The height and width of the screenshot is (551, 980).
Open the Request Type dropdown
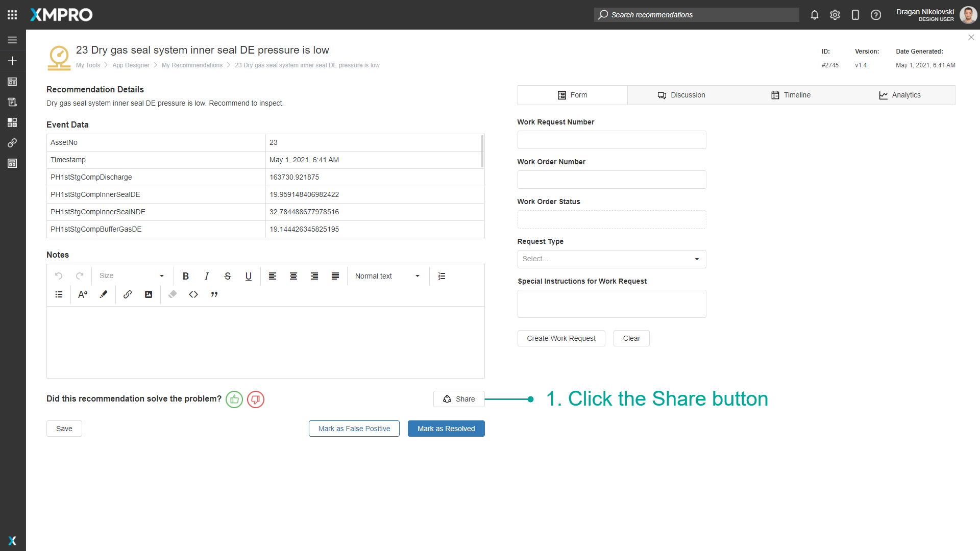coord(611,259)
